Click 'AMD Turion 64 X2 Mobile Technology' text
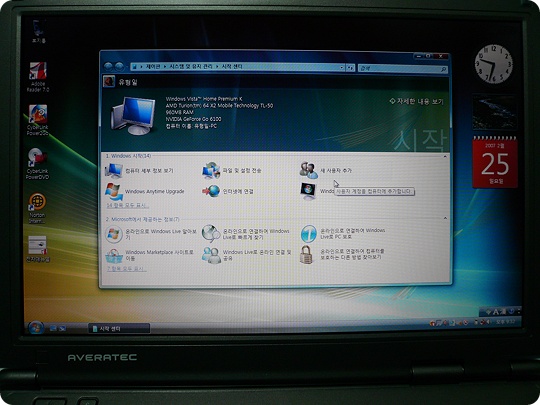This screenshot has height=405, width=540. (219, 106)
